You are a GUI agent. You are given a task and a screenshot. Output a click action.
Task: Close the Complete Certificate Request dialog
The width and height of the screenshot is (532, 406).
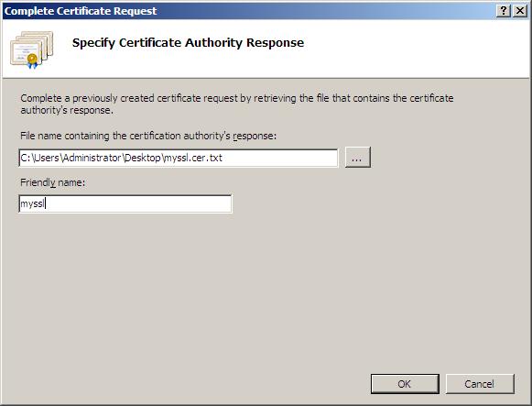519,11
